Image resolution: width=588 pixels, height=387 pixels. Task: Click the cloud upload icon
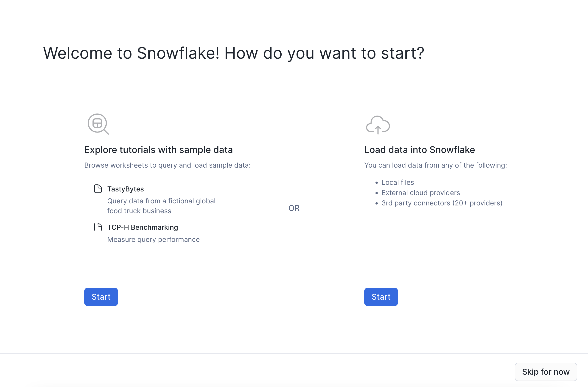point(378,125)
